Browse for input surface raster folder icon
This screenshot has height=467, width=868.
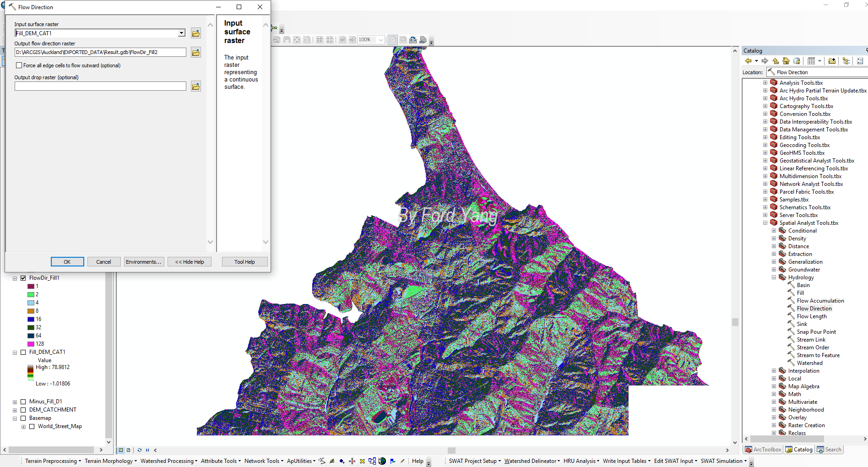(x=196, y=33)
